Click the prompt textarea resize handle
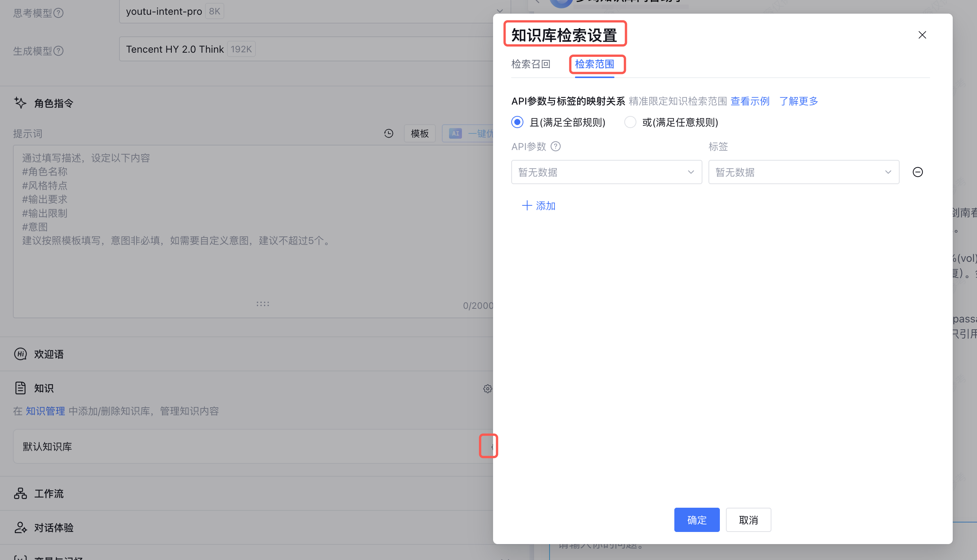This screenshot has width=977, height=560. tap(262, 304)
